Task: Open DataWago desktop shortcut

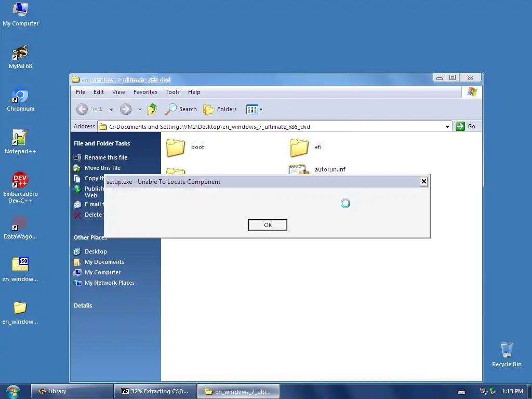Action: tap(20, 228)
